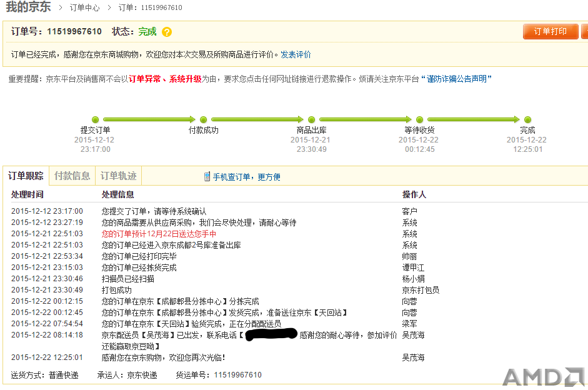
Task: Go to 我的京东 breadcrumb
Action: click(28, 7)
